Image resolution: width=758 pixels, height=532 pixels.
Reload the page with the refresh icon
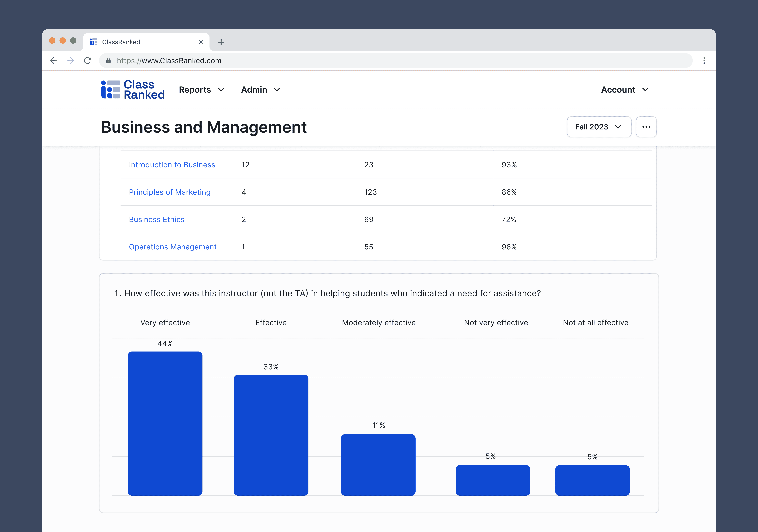tap(88, 60)
